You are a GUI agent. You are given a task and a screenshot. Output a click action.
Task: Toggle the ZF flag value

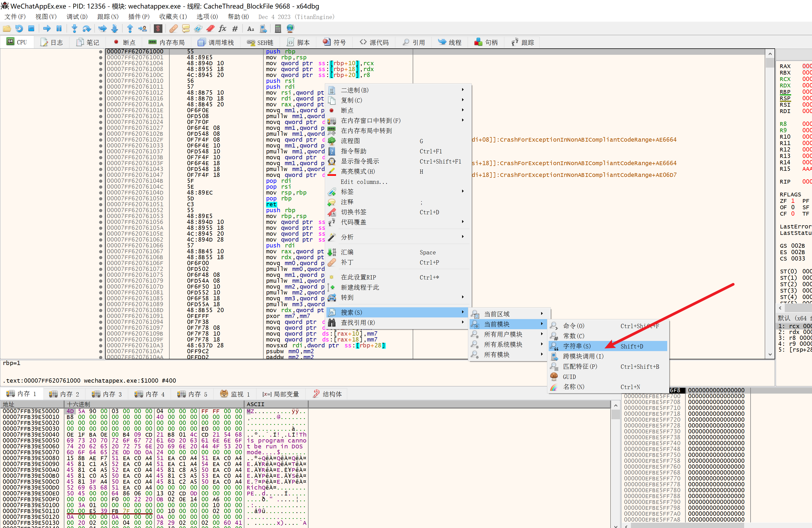[x=793, y=201]
